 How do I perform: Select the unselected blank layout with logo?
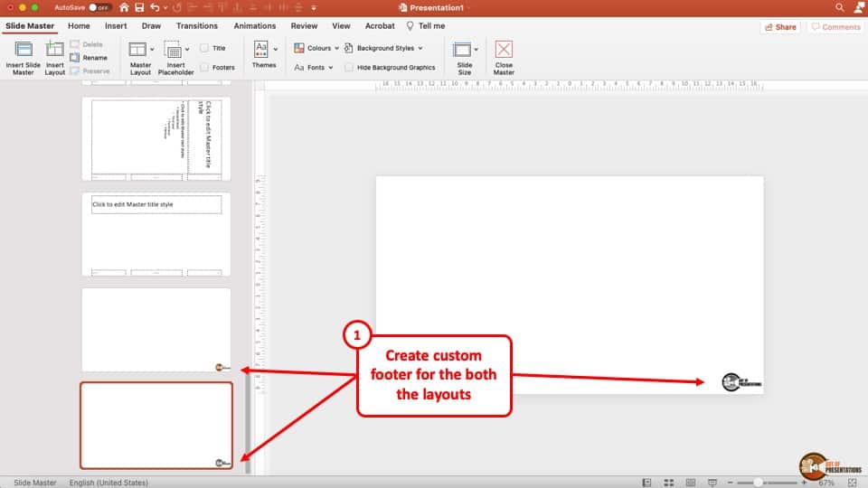pos(156,330)
